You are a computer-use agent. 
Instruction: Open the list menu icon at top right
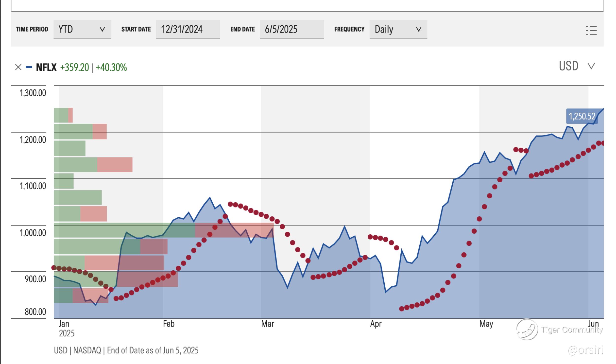click(x=591, y=31)
